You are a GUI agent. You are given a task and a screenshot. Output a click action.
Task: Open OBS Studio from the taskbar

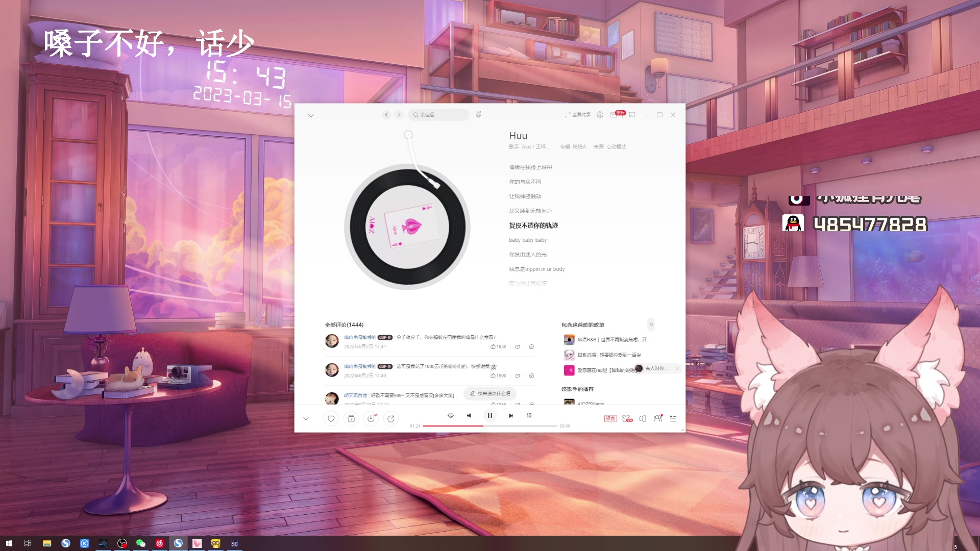click(122, 543)
